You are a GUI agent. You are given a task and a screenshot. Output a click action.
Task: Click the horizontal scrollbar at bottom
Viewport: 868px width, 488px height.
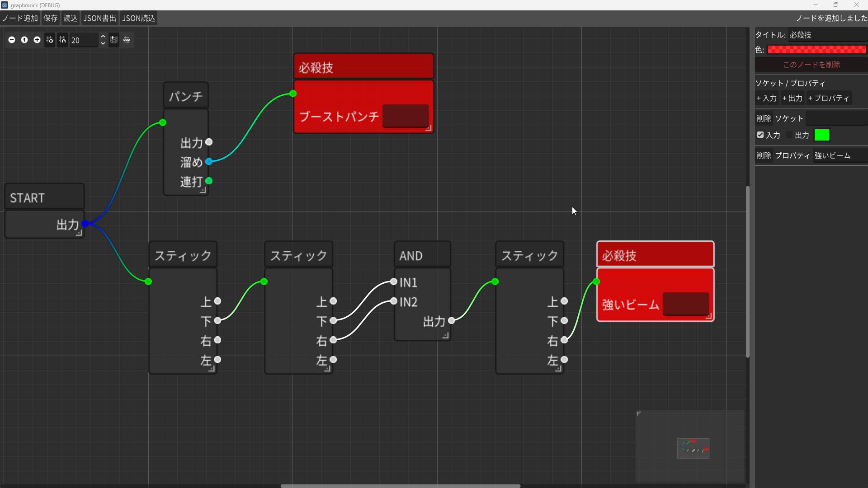coord(401,486)
